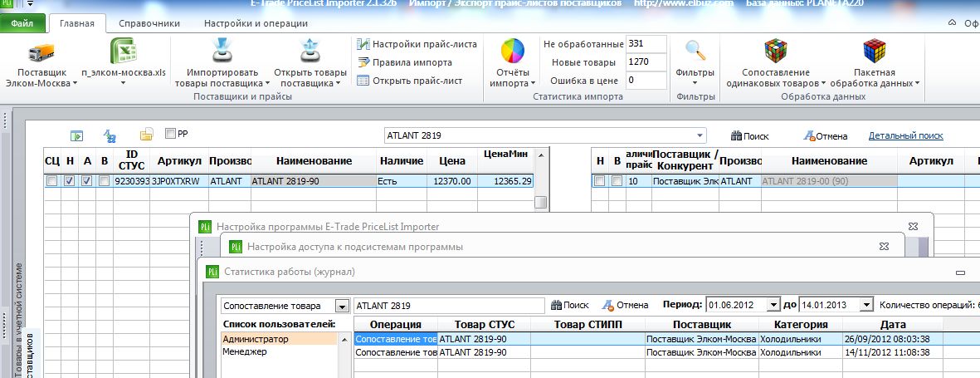
Task: Uncheck the А box for ATLANT 2819-90
Action: pyautogui.click(x=87, y=181)
